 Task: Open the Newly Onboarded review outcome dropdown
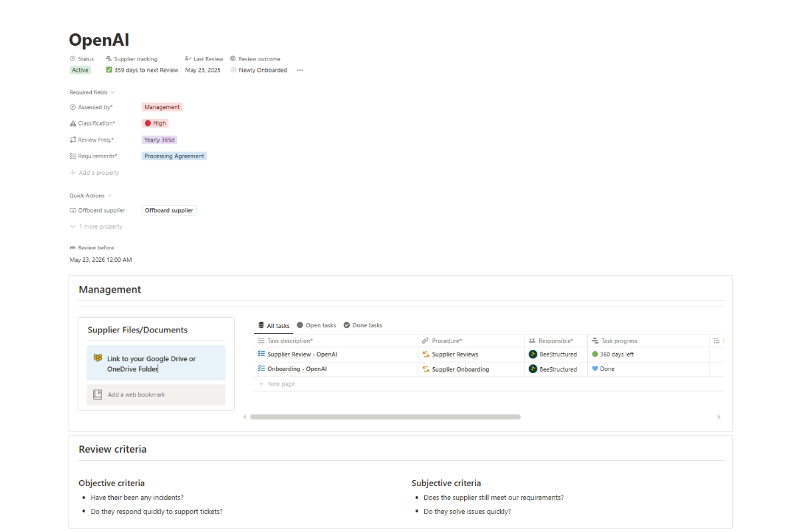259,70
